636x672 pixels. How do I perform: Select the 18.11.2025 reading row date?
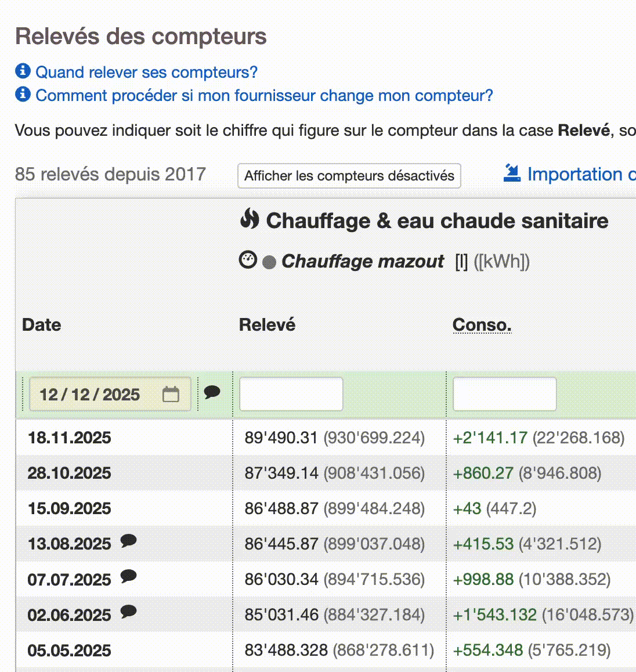point(70,438)
